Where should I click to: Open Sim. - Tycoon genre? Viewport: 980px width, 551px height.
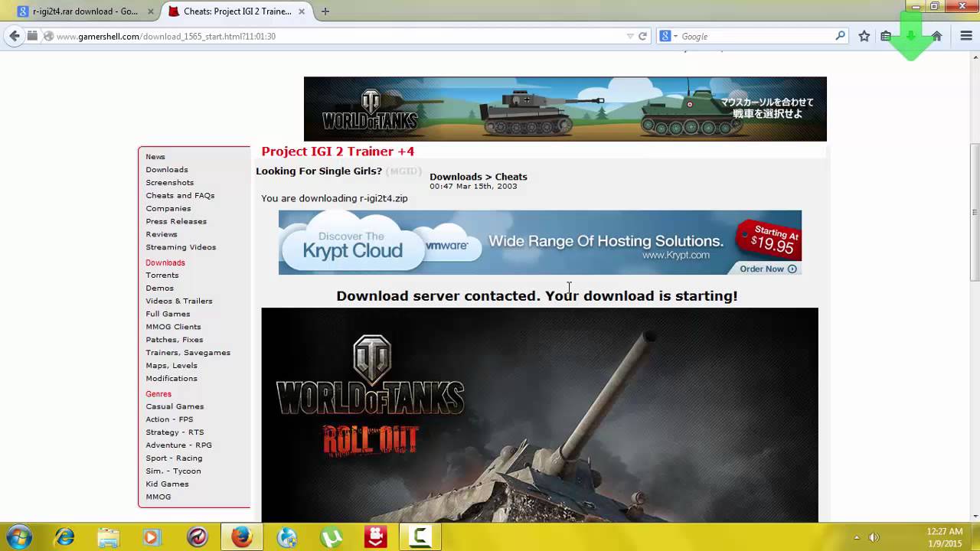click(x=173, y=471)
